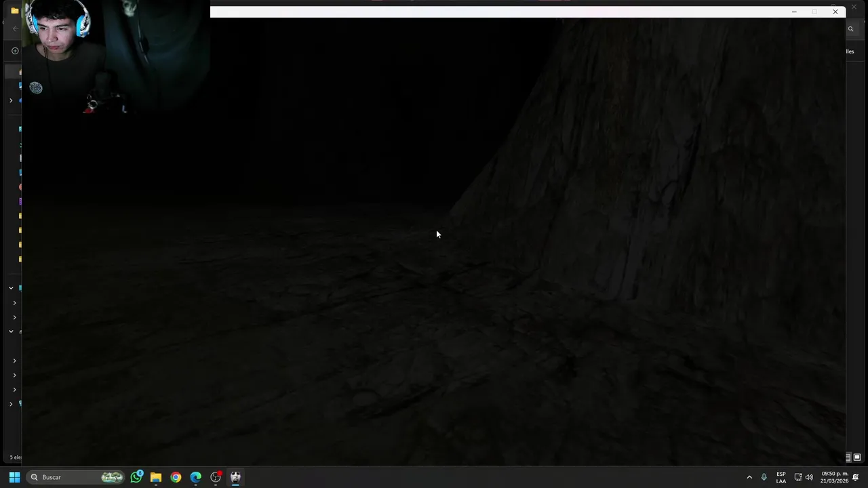Image resolution: width=868 pixels, height=488 pixels.
Task: Switch File Explorer to details view
Action: pyautogui.click(x=848, y=457)
